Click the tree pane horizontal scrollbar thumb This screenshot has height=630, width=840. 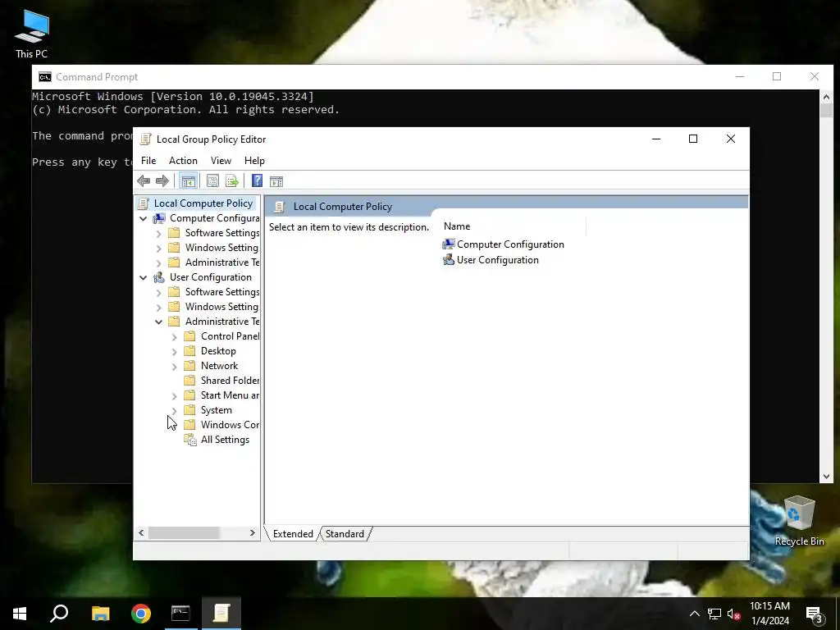[184, 533]
